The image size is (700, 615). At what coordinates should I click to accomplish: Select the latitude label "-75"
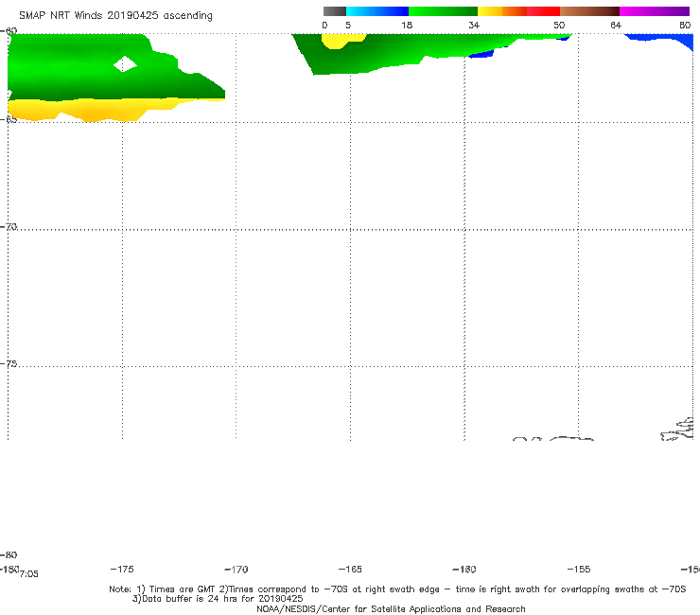[9, 363]
